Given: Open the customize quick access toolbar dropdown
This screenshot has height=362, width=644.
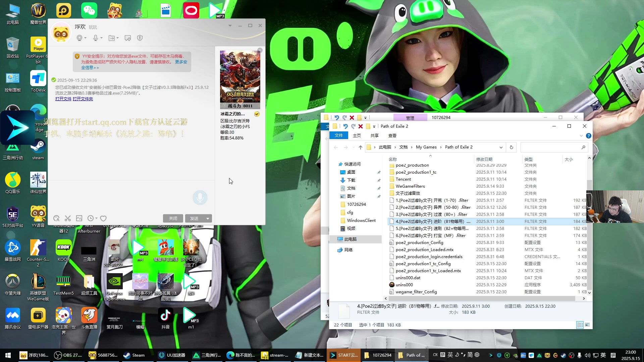Looking at the screenshot, I should (374, 127).
